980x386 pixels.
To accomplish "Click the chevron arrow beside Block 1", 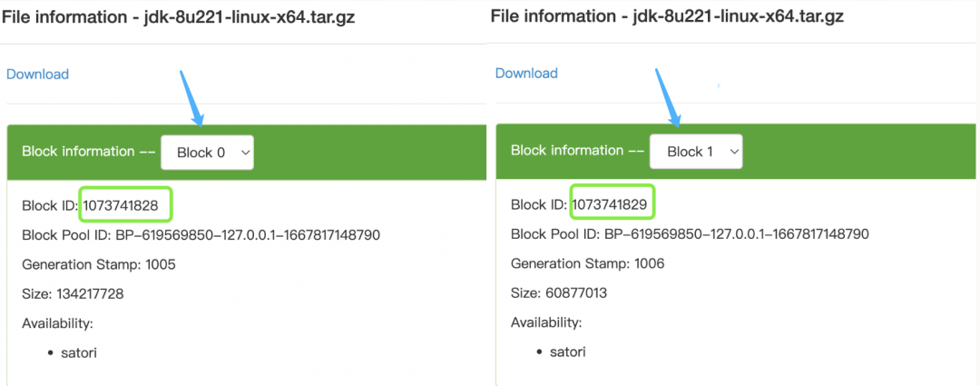I will point(734,152).
